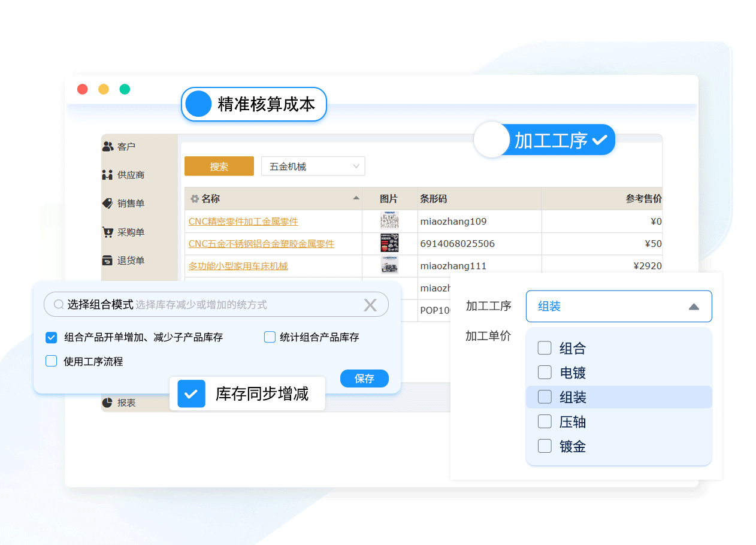Screen dimensions: 756x545
Task: Click the gear icon beside 名称 column
Action: [x=195, y=199]
